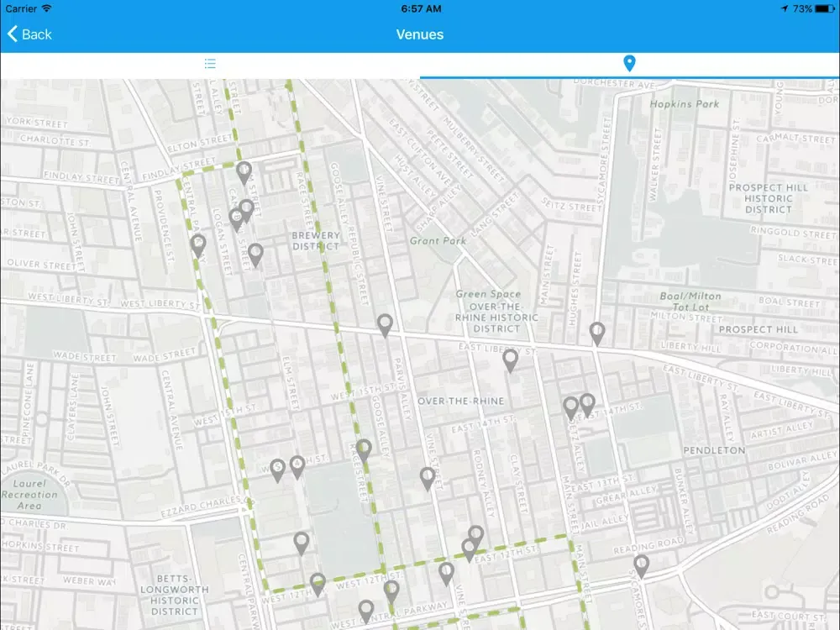Tap the Grant Park label on the map
Screen dimensions: 840x630
[x=438, y=241]
